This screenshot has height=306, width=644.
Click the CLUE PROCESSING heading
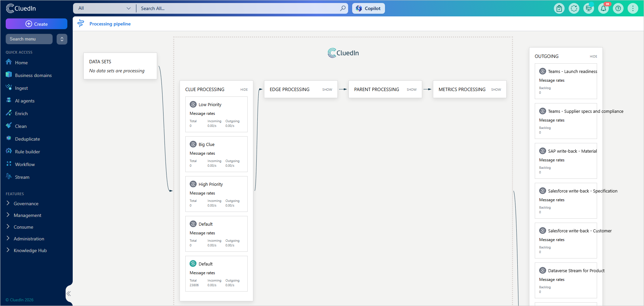(x=205, y=89)
